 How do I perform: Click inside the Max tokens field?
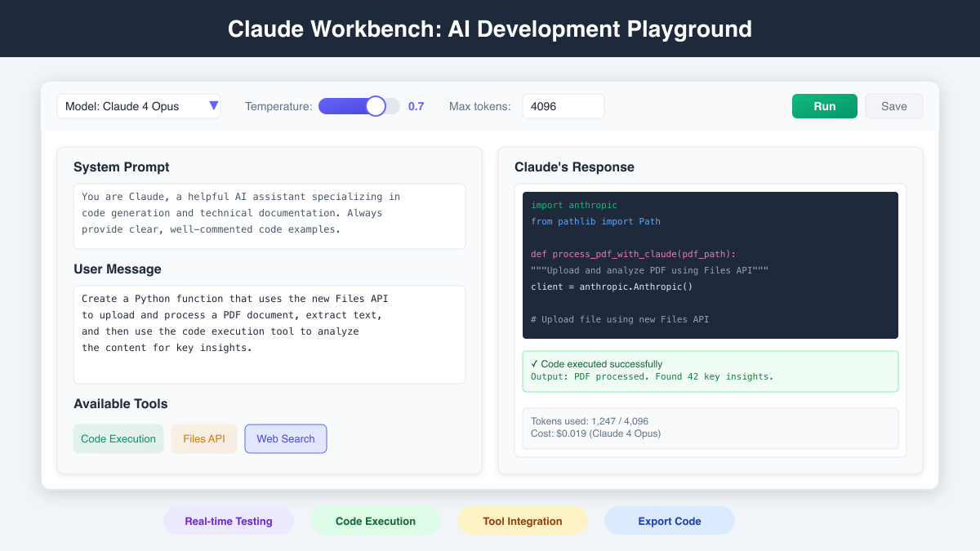(x=563, y=106)
